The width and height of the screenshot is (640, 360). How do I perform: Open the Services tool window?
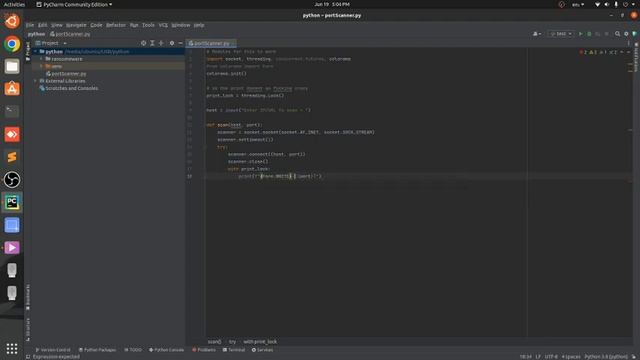point(262,350)
